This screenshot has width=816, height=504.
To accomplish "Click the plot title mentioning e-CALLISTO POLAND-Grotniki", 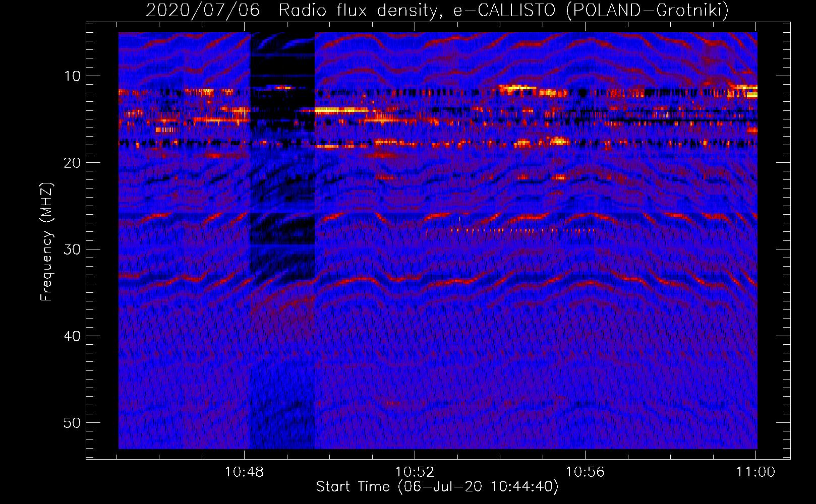I will tap(437, 10).
